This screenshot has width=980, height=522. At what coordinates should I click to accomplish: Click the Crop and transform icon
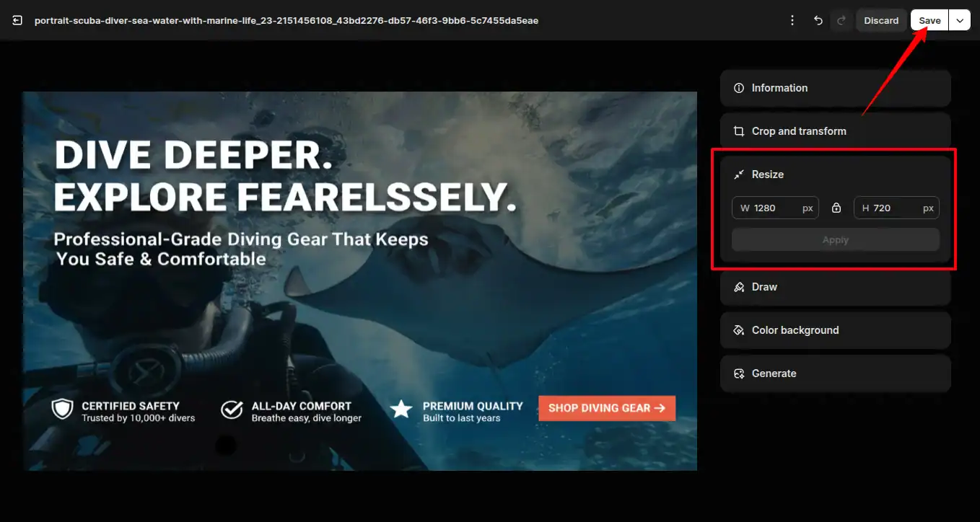coord(738,131)
